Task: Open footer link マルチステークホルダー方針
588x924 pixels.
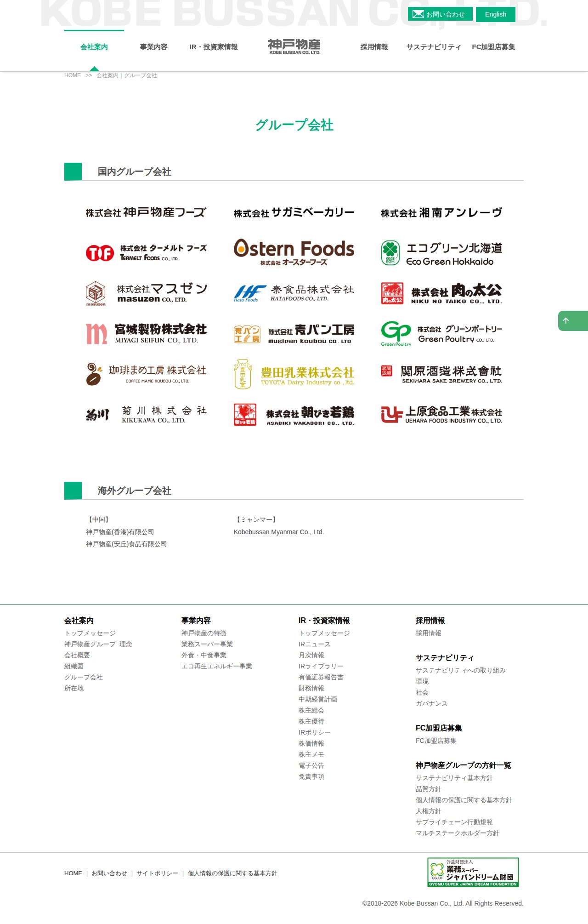Action: tap(458, 833)
